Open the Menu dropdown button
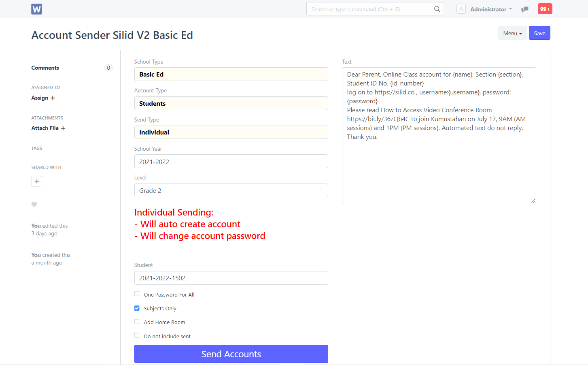This screenshot has width=588, height=365. pyautogui.click(x=512, y=33)
